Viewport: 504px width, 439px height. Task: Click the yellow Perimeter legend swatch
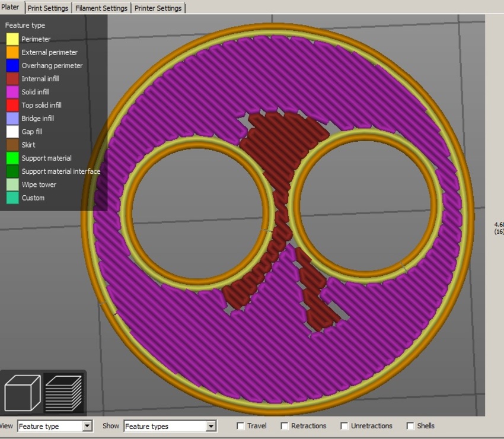[12, 39]
